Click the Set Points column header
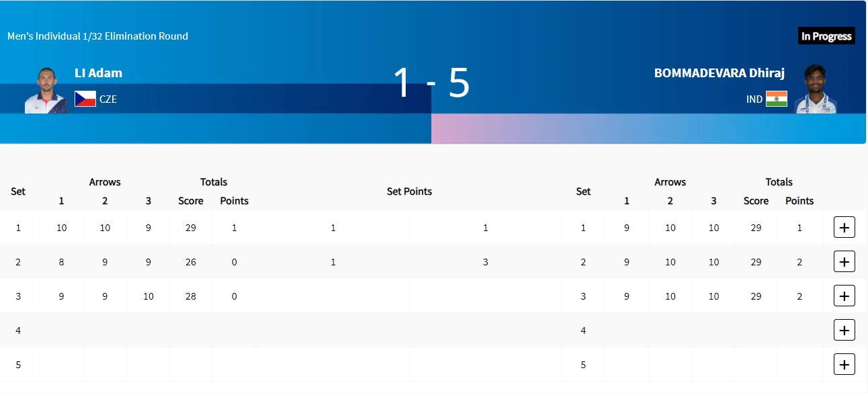The width and height of the screenshot is (868, 393). [x=409, y=191]
